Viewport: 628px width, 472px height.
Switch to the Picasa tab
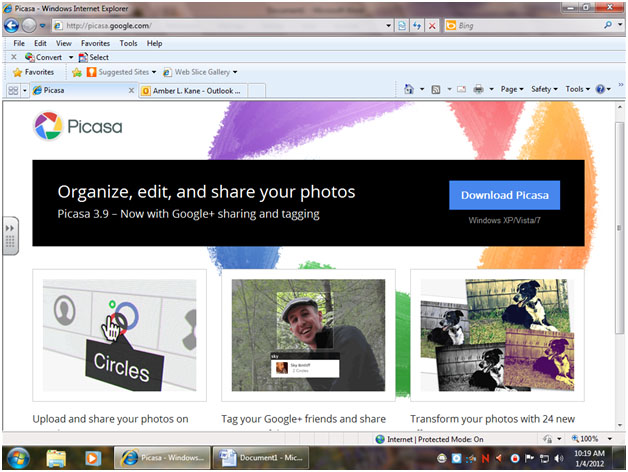pyautogui.click(x=80, y=91)
